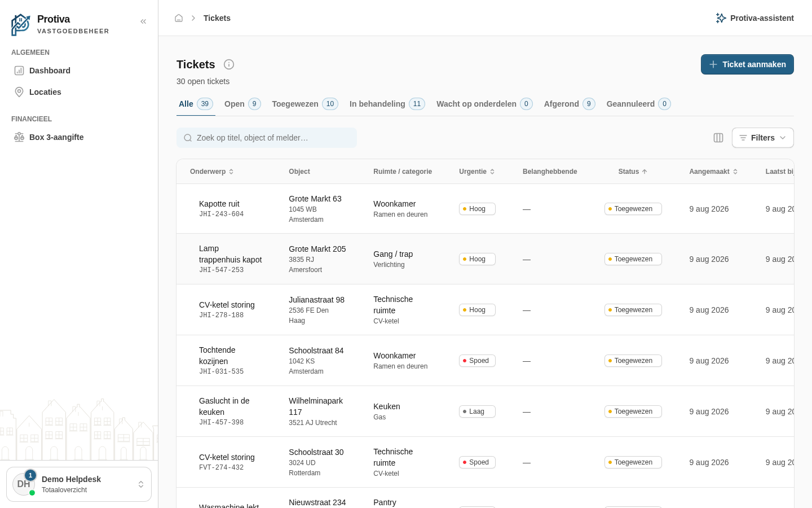Open the Protiva-assistent sparkle icon
Image resolution: width=812 pixels, height=508 pixels.
pyautogui.click(x=721, y=18)
